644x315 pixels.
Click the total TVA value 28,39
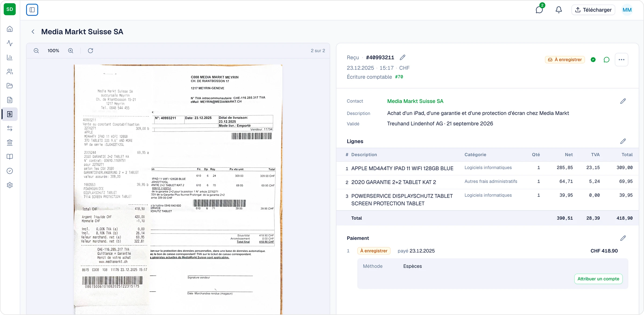click(x=593, y=218)
